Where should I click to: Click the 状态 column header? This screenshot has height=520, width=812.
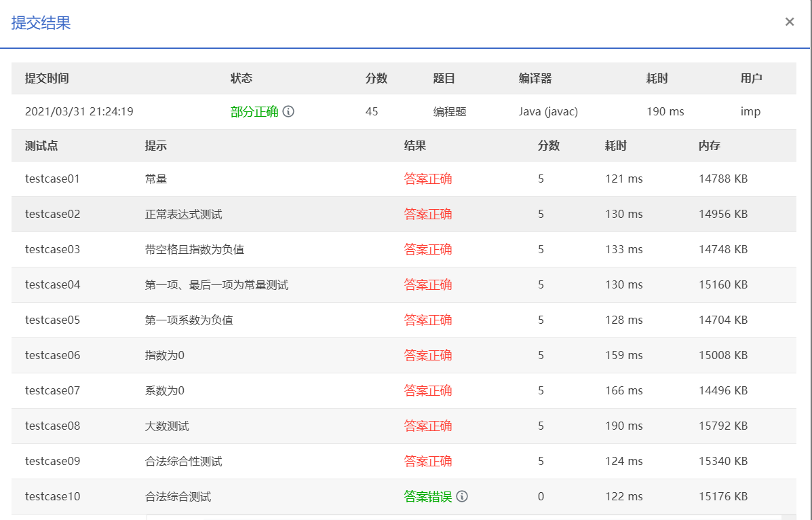coord(241,78)
